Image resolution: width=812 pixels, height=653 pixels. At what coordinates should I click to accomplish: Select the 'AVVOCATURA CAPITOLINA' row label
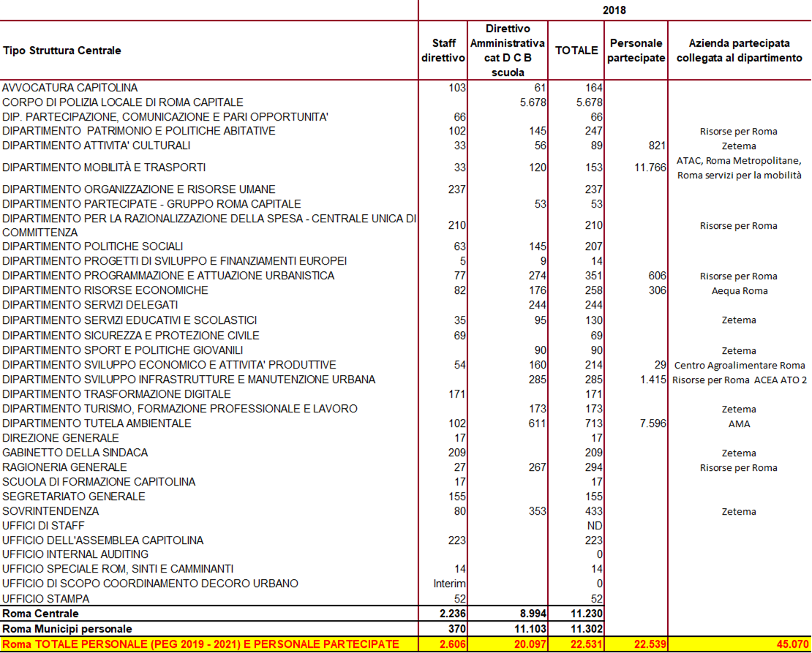click(70, 88)
